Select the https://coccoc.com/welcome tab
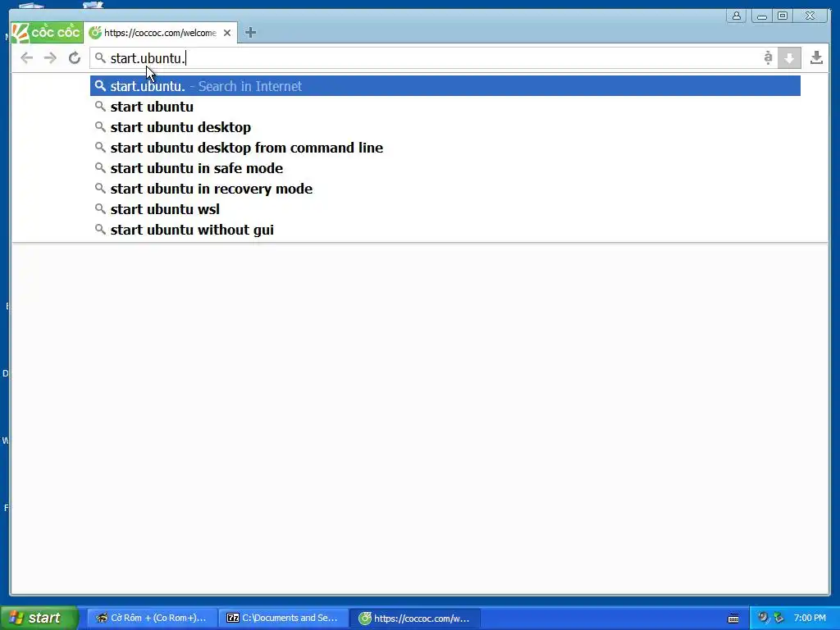840x630 pixels. (160, 33)
